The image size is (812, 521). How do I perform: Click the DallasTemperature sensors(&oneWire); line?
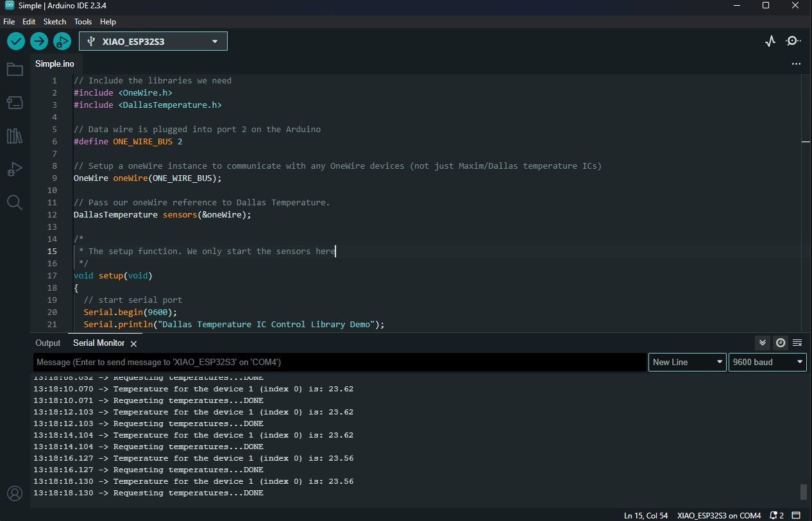tap(162, 214)
